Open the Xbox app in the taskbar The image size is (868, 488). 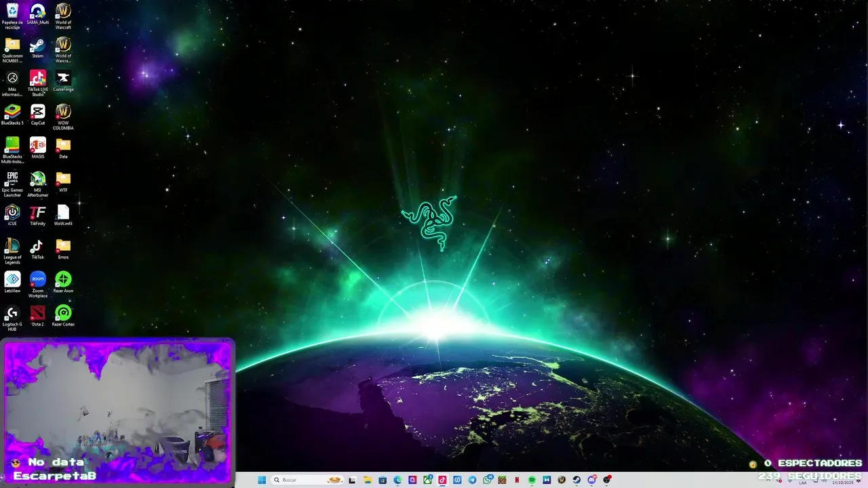click(428, 480)
